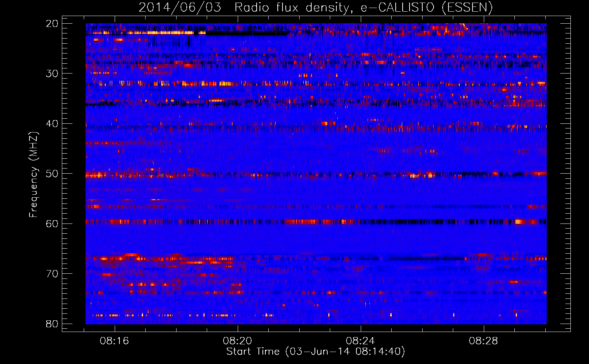The width and height of the screenshot is (589, 364).
Task: Click the frequency tick label 70
Action: tap(52, 274)
